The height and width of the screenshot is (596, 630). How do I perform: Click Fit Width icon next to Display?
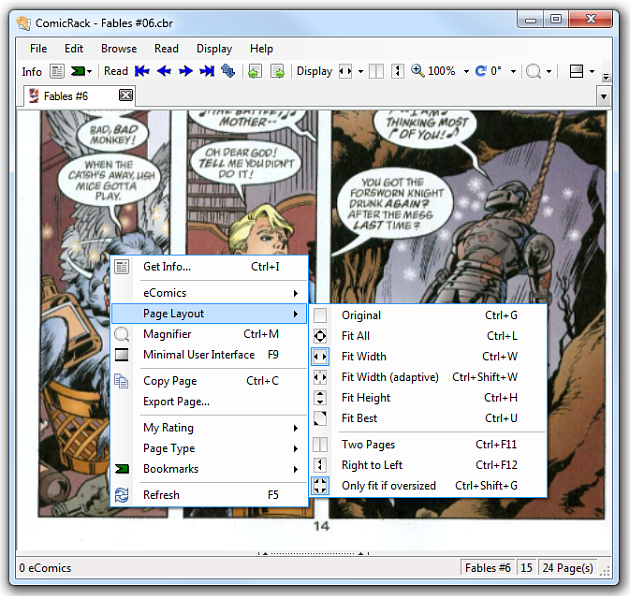click(346, 72)
